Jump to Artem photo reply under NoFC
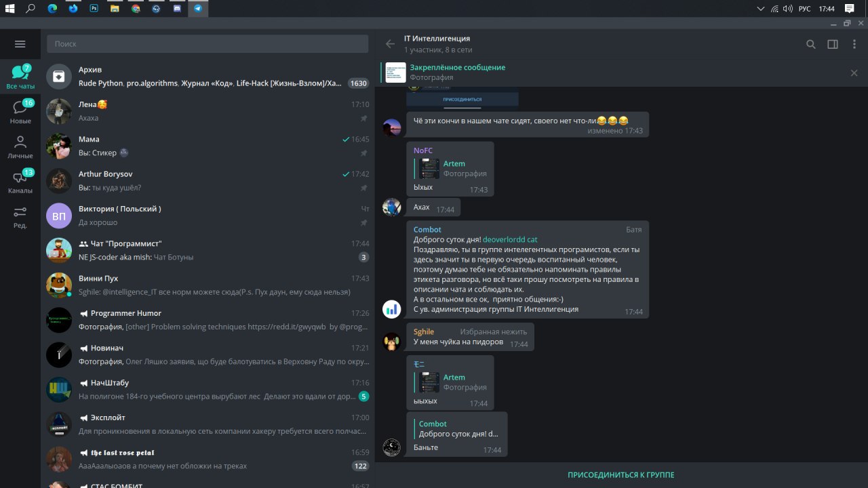868x488 pixels. click(450, 168)
